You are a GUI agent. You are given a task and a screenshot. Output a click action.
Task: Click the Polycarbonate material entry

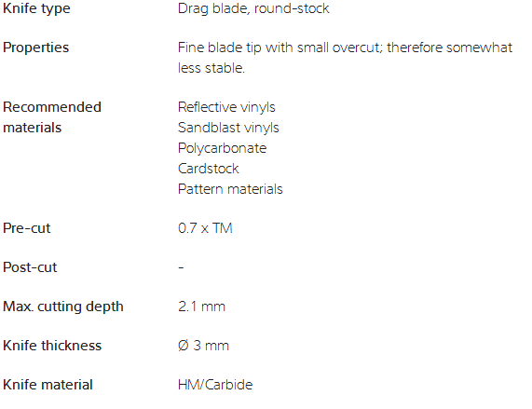click(223, 148)
